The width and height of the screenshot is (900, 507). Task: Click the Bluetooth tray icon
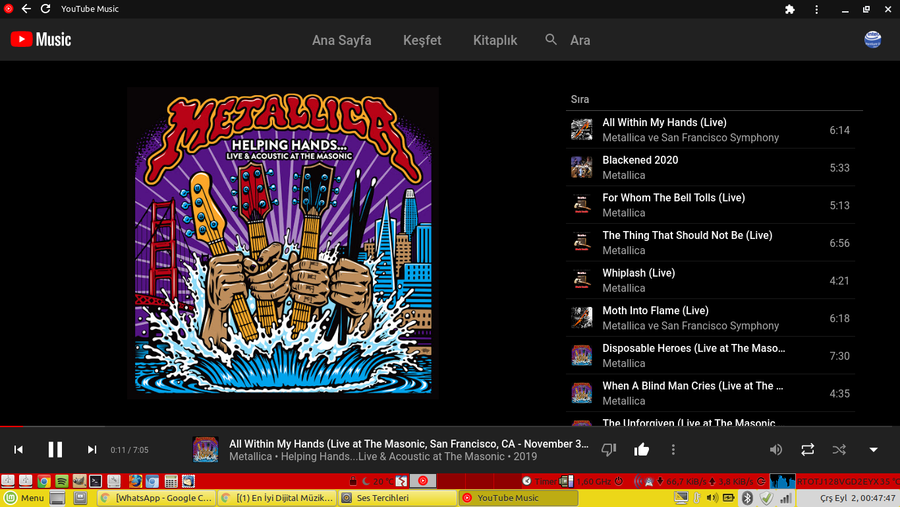coord(747,498)
